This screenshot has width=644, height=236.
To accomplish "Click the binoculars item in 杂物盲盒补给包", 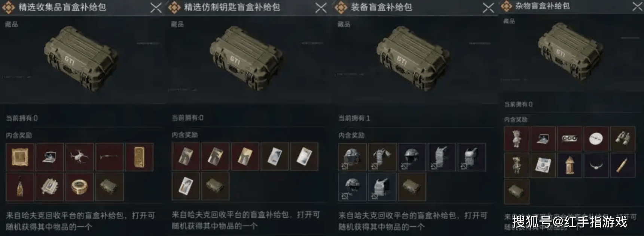I will [x=623, y=139].
